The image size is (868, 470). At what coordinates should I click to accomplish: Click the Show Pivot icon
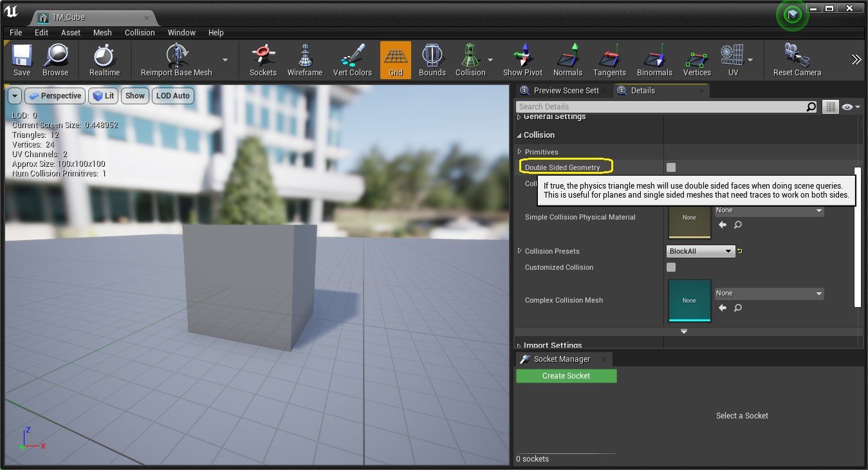click(x=522, y=60)
